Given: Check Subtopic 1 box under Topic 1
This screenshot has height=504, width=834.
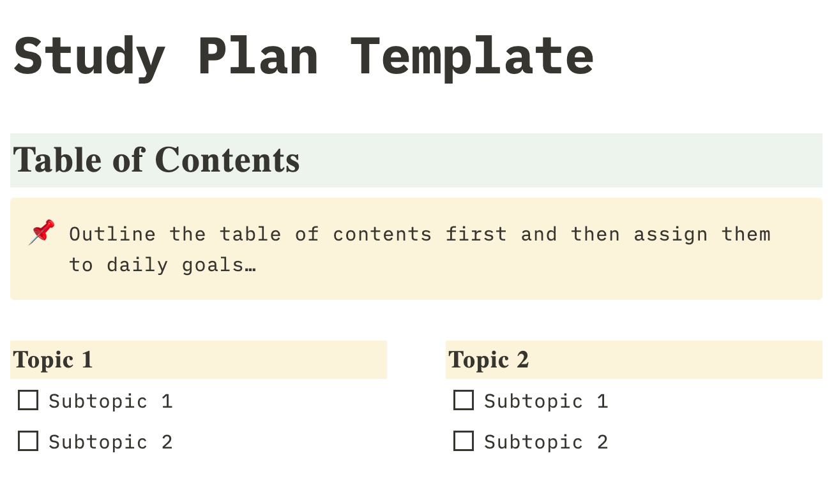Looking at the screenshot, I should (28, 401).
